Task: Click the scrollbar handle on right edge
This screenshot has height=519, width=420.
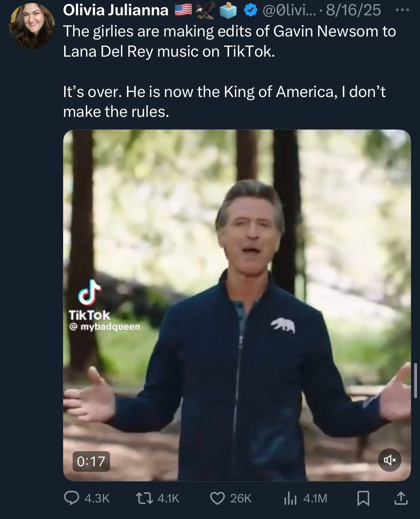Action: click(415, 380)
